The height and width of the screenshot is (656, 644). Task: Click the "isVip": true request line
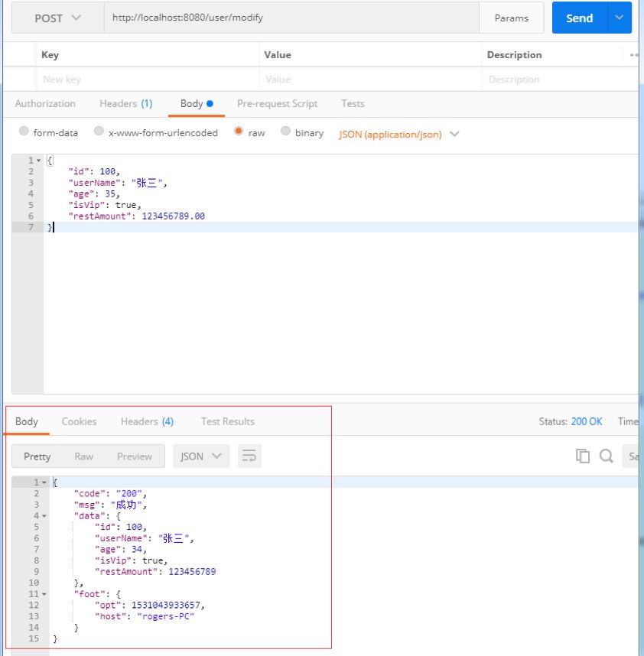(x=105, y=205)
